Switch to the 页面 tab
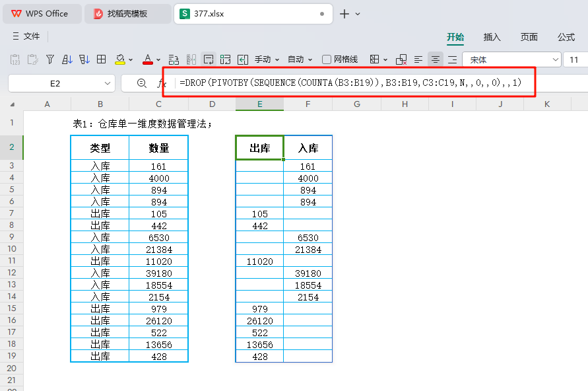Screen dimensions: 588x391 [x=529, y=37]
